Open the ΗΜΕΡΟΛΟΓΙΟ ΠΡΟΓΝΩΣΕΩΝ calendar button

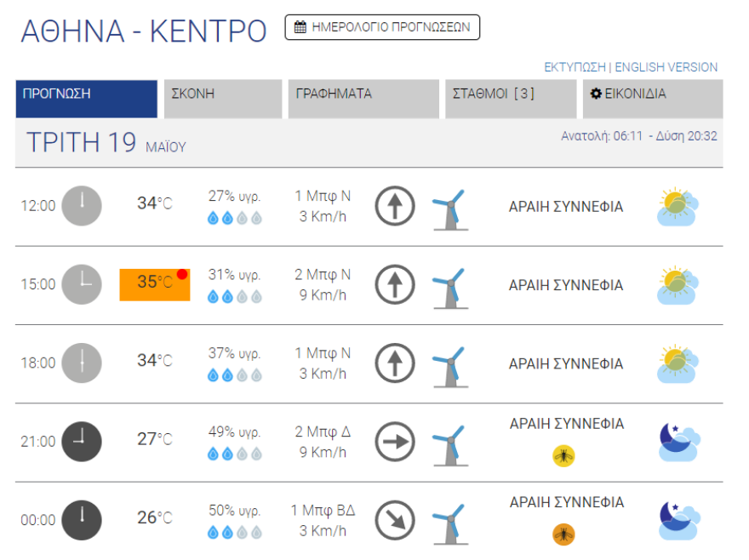click(x=382, y=27)
